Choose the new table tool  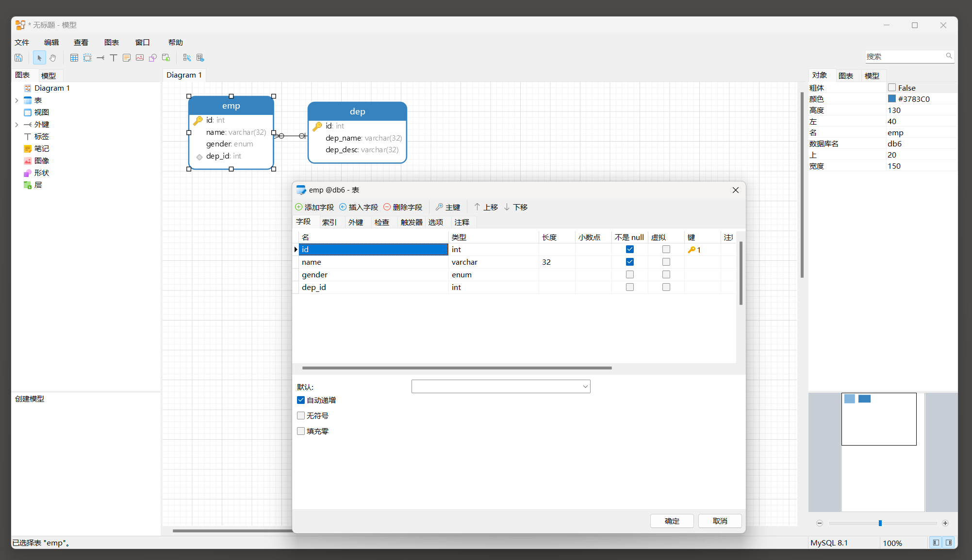click(x=74, y=58)
